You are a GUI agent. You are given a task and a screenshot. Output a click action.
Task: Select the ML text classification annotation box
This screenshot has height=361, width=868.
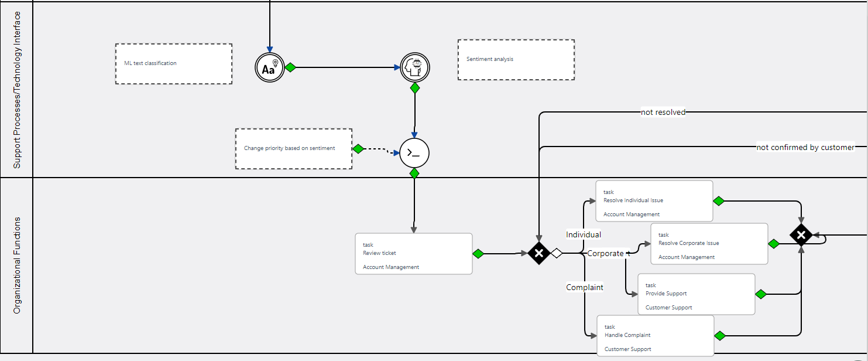tap(173, 64)
